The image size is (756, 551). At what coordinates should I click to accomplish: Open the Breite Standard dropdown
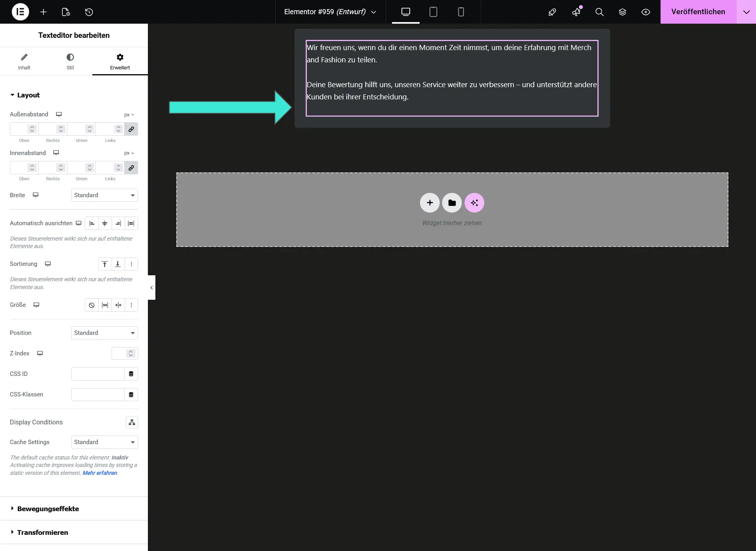pyautogui.click(x=104, y=195)
